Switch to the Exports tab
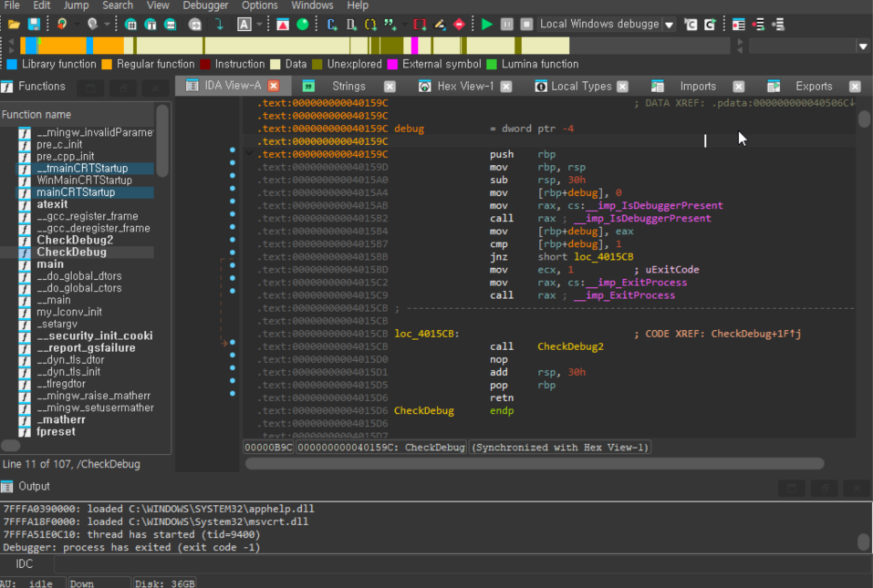Screen dimensions: 873x588 click(814, 87)
